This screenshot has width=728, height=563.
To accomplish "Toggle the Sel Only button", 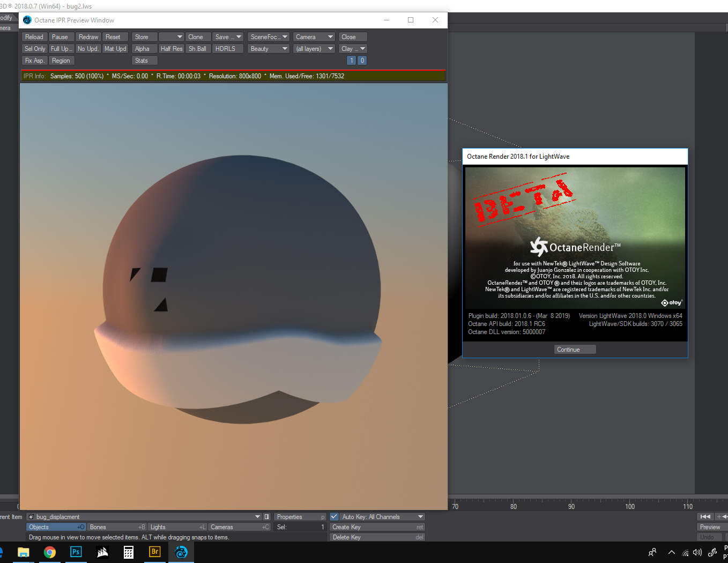I will 35,49.
